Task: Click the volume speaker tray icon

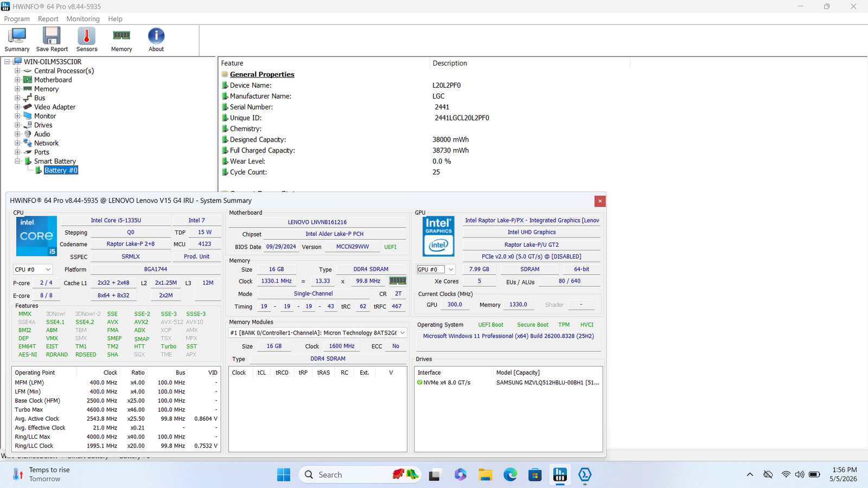Action: [799, 475]
